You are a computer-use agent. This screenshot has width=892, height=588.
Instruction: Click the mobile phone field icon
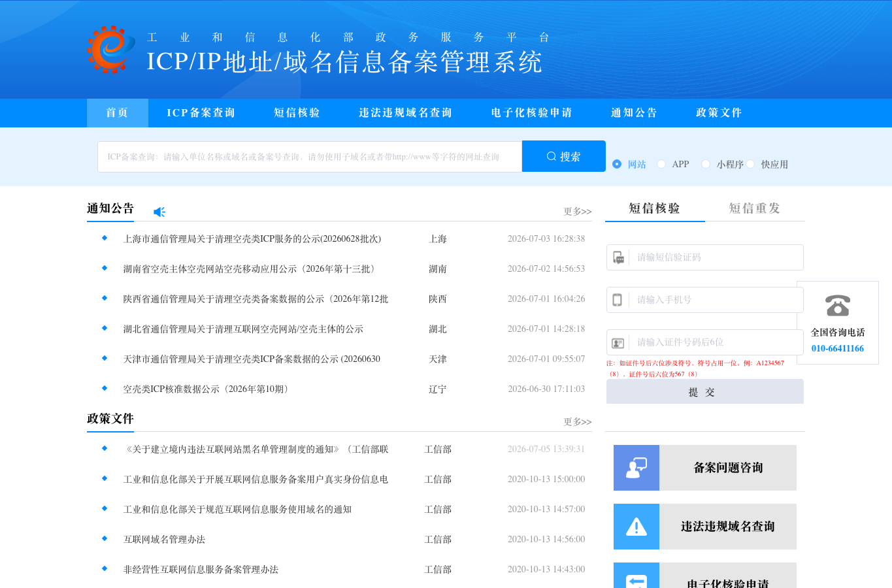(617, 300)
